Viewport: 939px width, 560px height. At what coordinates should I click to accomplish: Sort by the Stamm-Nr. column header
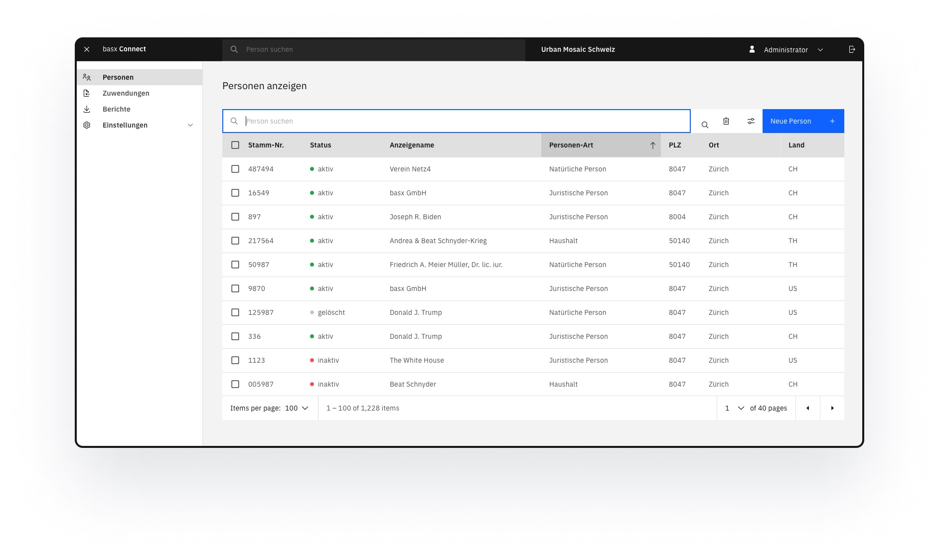[266, 145]
